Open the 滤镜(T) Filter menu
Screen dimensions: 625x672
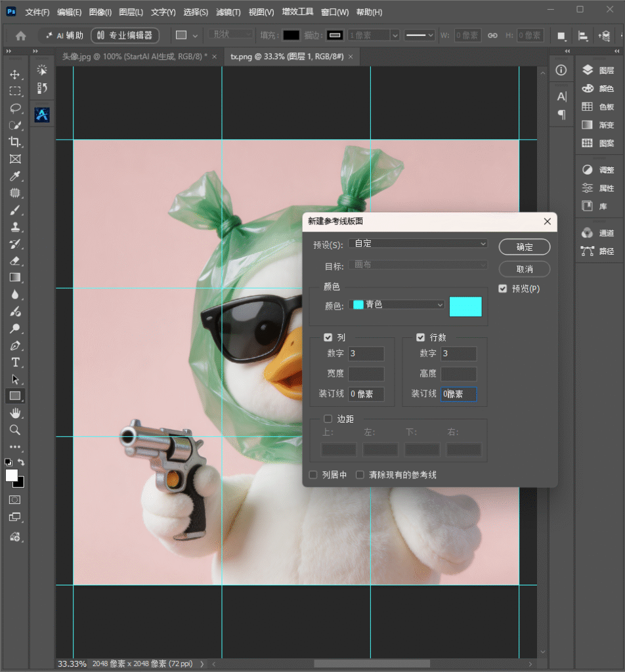(x=228, y=12)
